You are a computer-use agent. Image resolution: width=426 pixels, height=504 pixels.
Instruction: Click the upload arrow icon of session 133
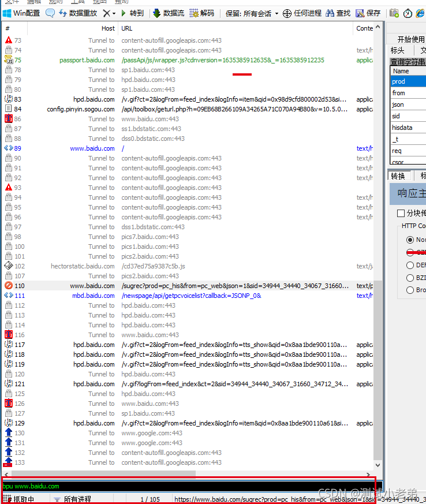click(x=8, y=462)
